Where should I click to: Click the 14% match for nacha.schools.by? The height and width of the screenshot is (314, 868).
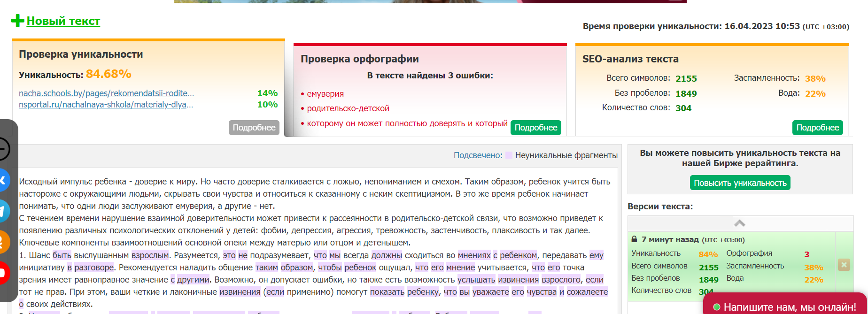[267, 93]
